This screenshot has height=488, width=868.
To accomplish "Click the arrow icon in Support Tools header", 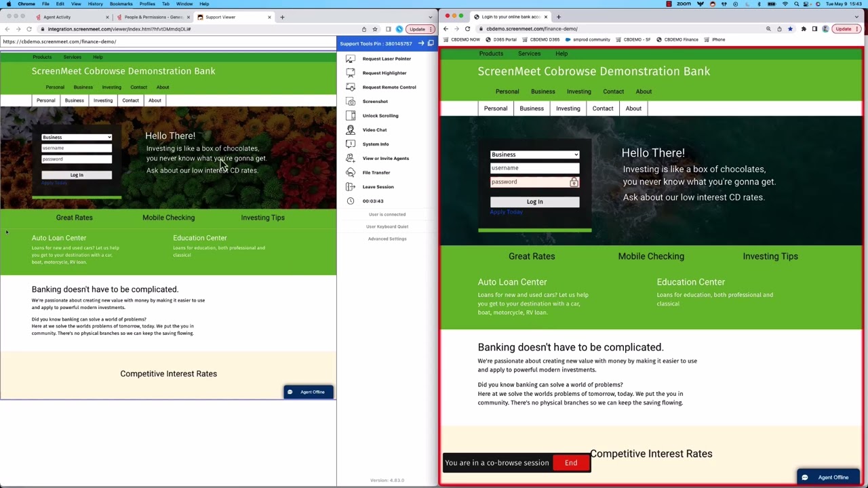I will click(421, 43).
